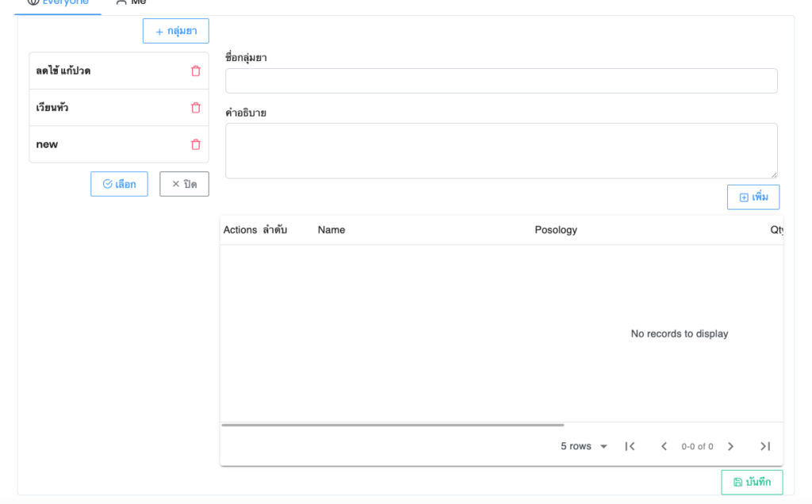Save with the บันทึก button
The image size is (812, 504).
[751, 482]
